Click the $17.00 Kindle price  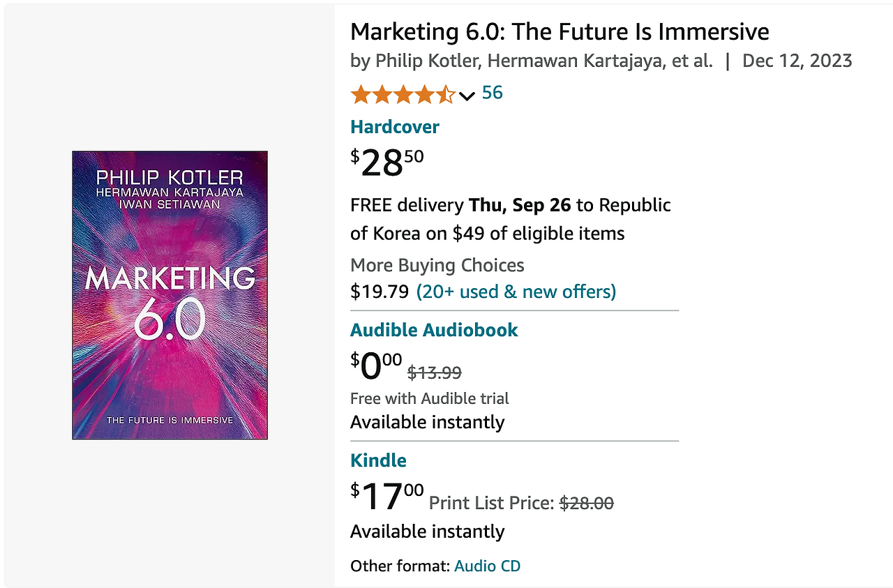click(387, 496)
